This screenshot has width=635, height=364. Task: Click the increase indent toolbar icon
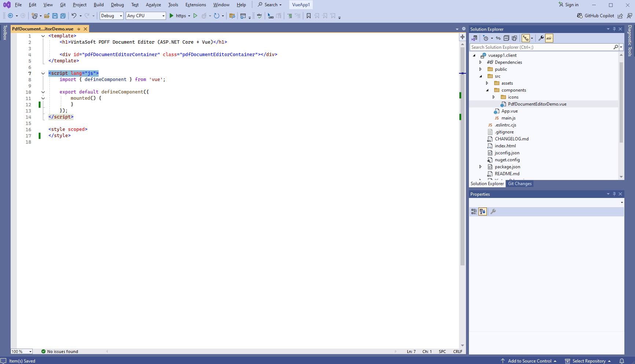click(x=290, y=16)
